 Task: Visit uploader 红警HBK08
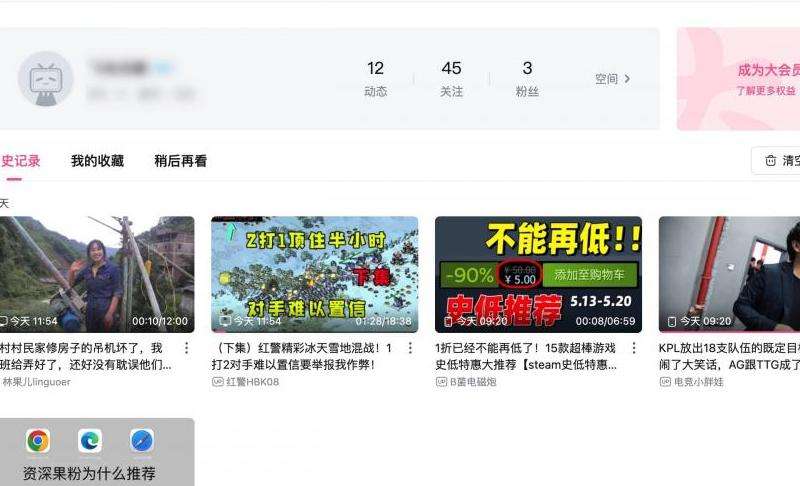tap(253, 382)
